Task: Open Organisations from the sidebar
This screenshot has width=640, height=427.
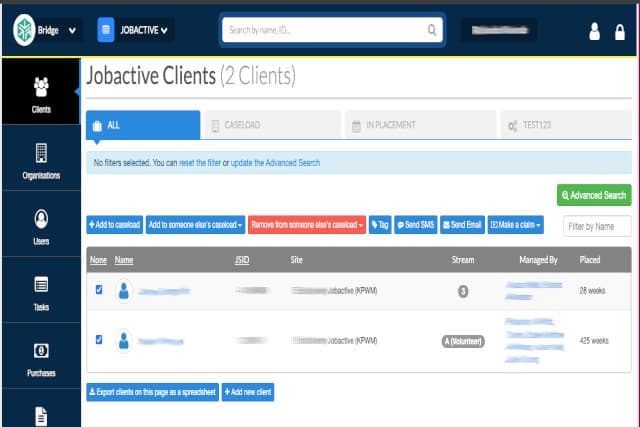Action: click(x=41, y=161)
